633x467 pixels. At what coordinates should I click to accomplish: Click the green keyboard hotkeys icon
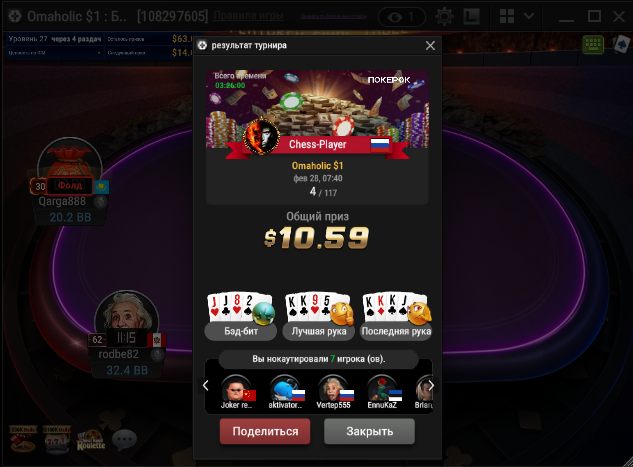(x=593, y=44)
